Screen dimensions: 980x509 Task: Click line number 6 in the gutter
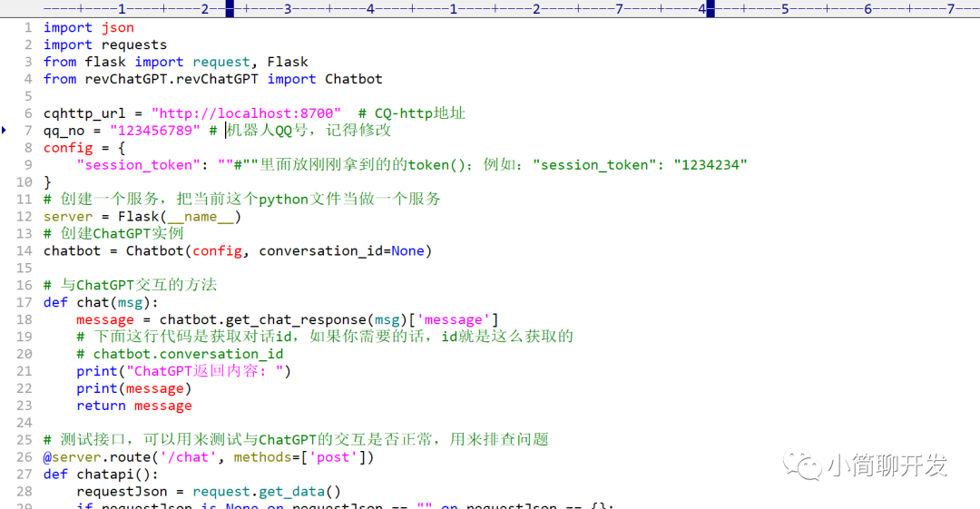click(x=28, y=113)
